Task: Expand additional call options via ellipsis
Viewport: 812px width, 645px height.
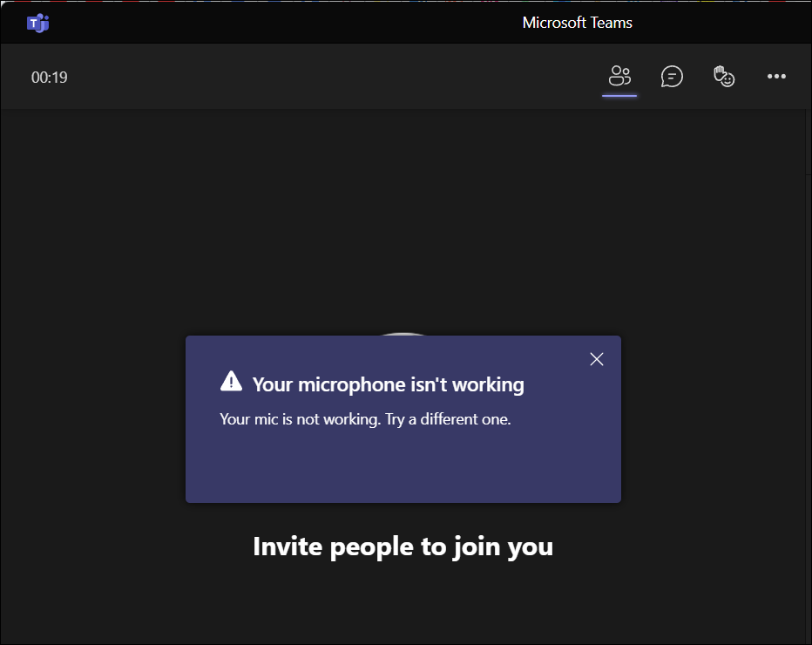Action: 776,77
